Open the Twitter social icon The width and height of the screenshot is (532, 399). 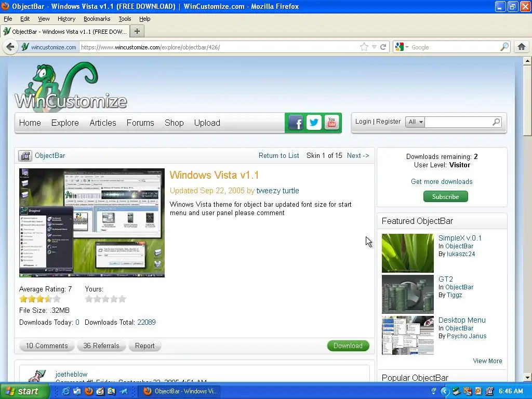314,123
